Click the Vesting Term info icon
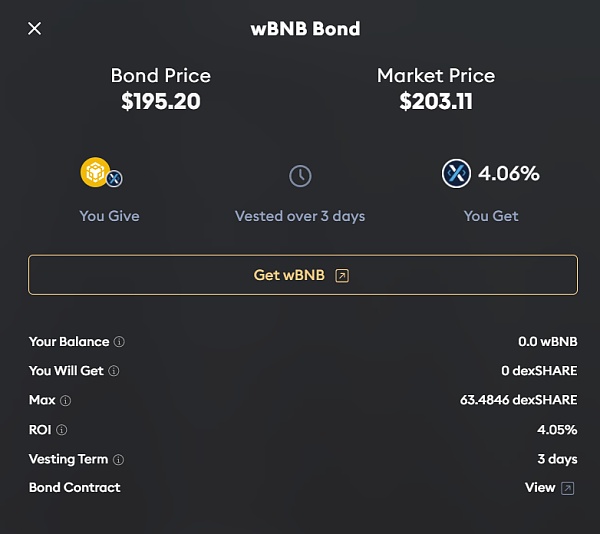 tap(119, 459)
